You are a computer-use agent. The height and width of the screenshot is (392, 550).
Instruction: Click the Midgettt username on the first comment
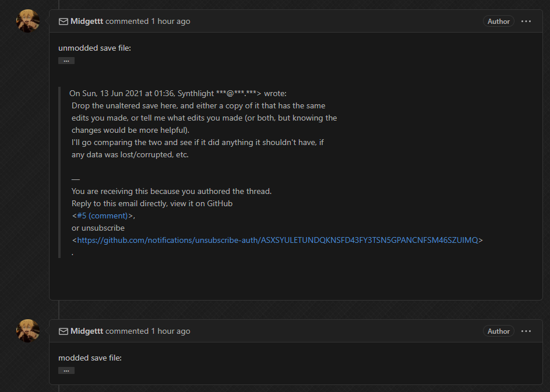coord(87,21)
